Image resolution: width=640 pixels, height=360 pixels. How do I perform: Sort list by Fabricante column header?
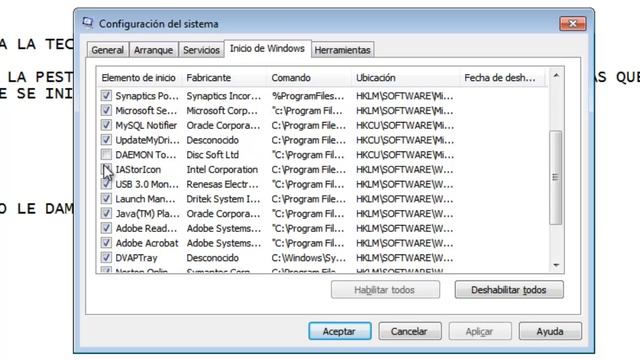[224, 78]
